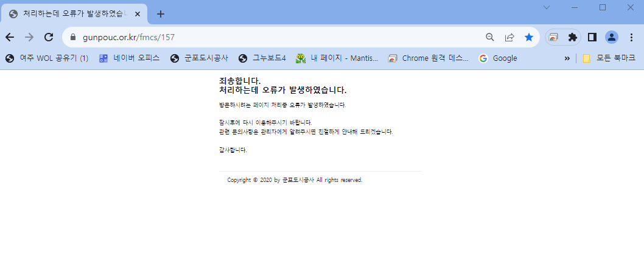This screenshot has height=272, width=644.
Task: Open the Google bookmark
Action: [498, 58]
